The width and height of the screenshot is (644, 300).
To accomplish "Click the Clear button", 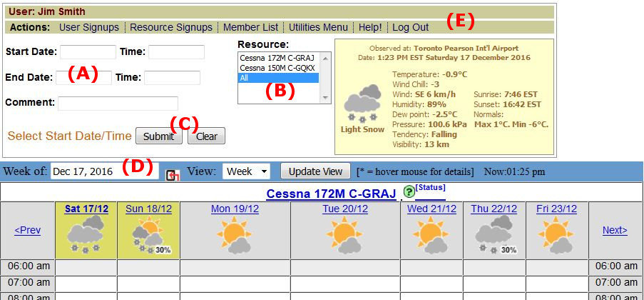I will [207, 136].
